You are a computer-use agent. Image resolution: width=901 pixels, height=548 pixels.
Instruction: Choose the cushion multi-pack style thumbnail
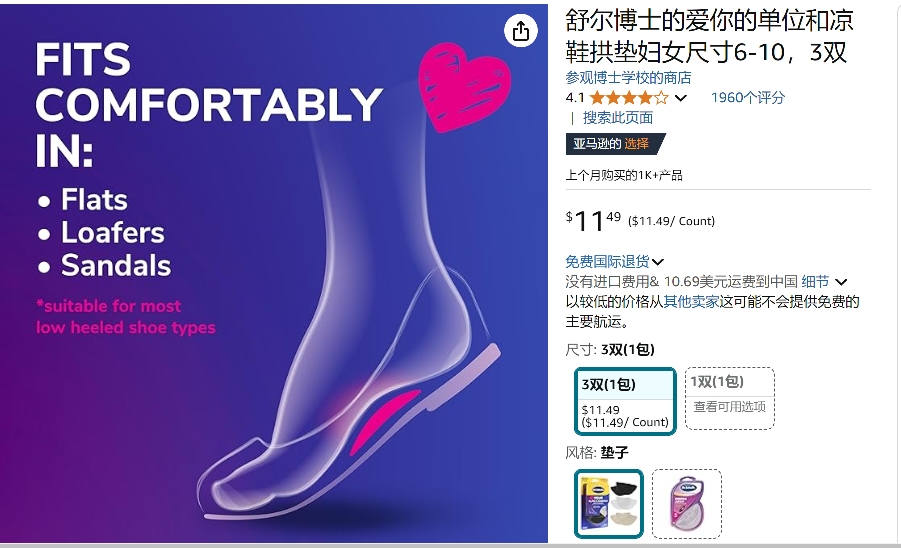point(609,504)
